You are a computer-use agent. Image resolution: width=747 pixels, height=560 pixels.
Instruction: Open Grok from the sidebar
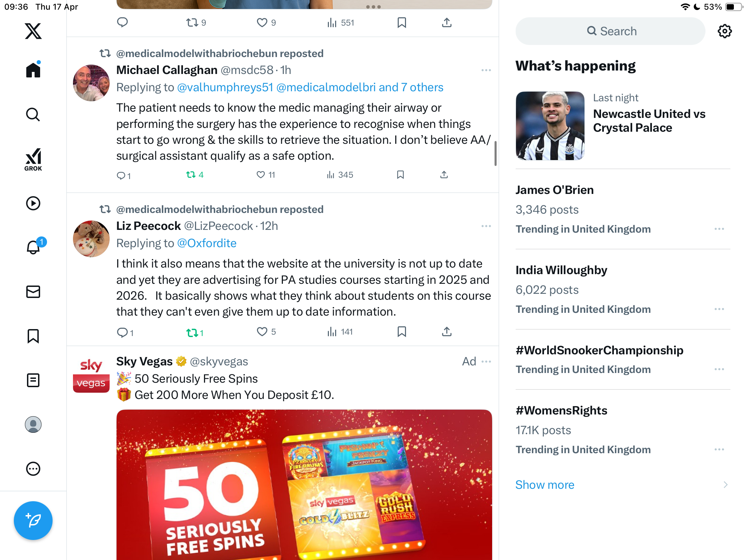(33, 159)
